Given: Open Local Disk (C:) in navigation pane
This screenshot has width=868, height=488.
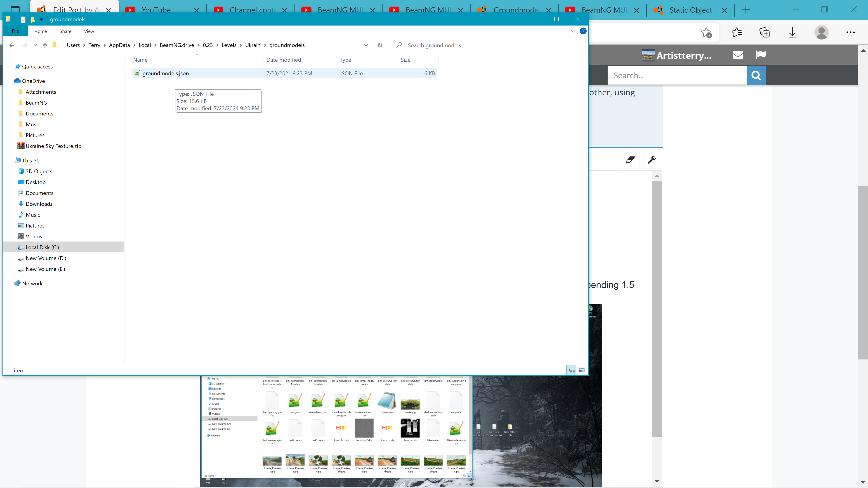Looking at the screenshot, I should click(42, 247).
